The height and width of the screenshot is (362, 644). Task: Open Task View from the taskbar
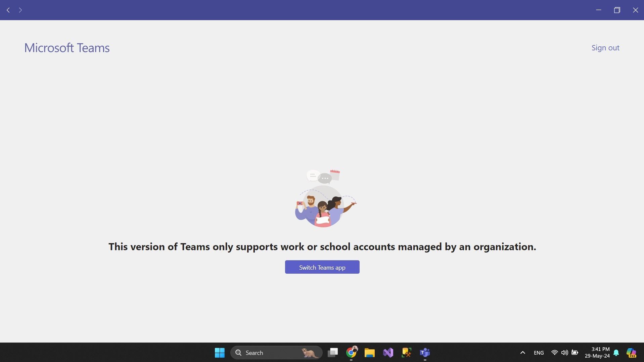click(333, 353)
